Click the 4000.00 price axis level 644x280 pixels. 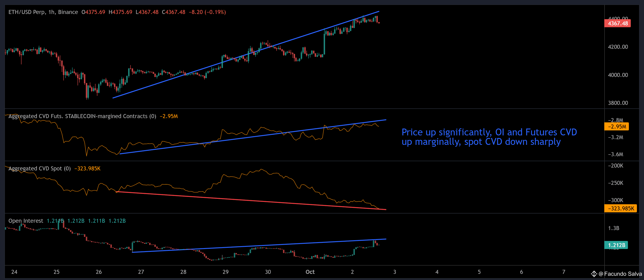(618, 75)
